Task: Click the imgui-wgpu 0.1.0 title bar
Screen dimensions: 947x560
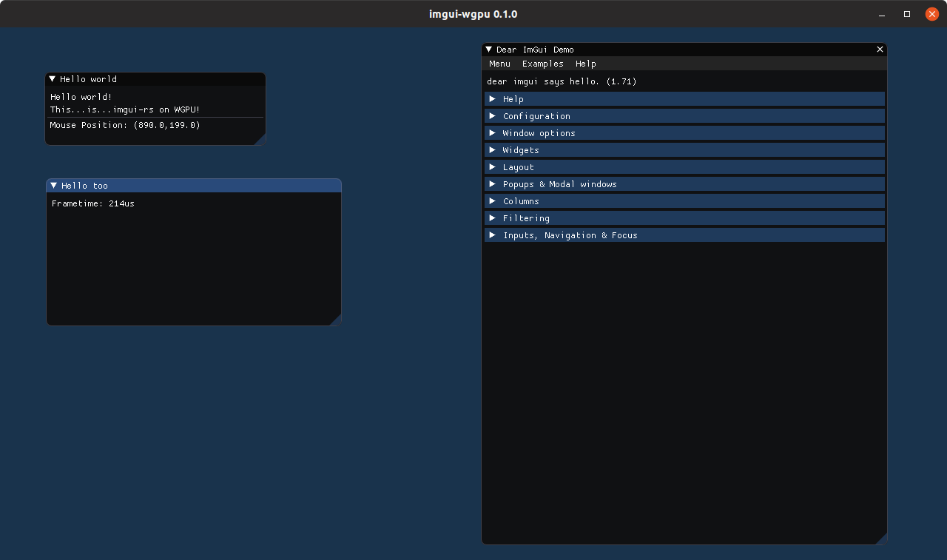Action: coord(473,14)
